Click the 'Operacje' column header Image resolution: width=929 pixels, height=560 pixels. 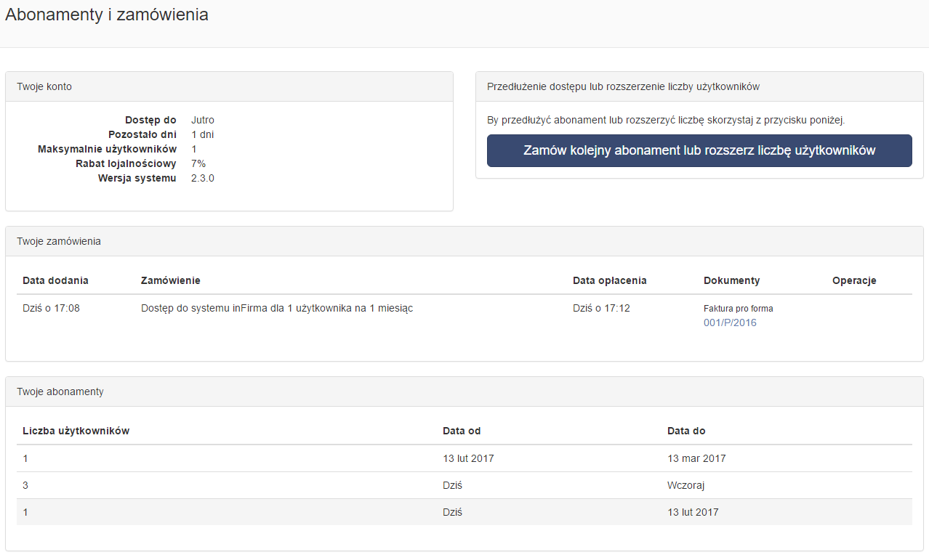(854, 280)
